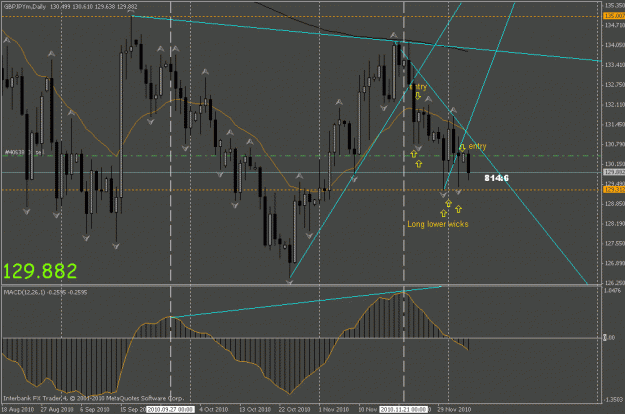Viewport: 625px width, 414px height.
Task: Click the yellow down arrow beside lower entry label
Action: (462, 147)
